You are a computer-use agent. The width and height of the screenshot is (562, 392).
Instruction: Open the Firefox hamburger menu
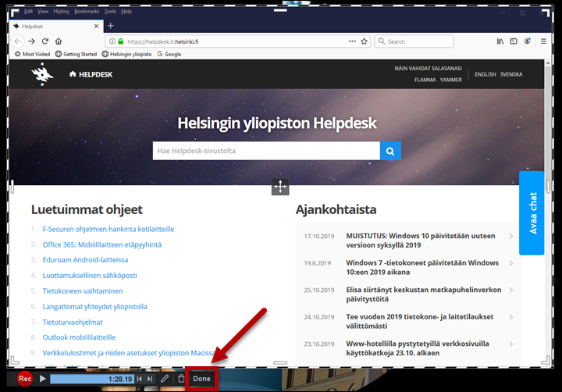coord(543,41)
